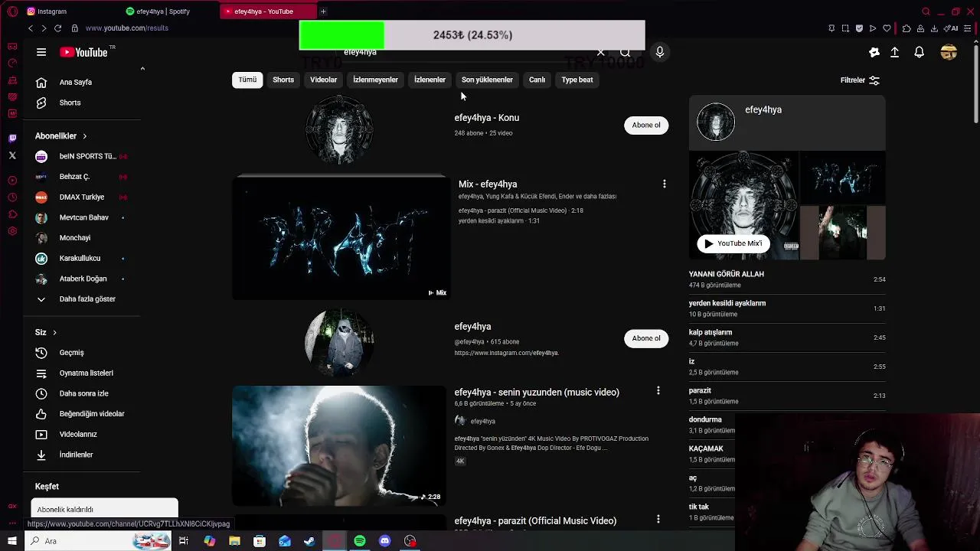This screenshot has height=551, width=980.
Task: Open X (Twitter) from the Opera sidebar
Action: coord(12,155)
